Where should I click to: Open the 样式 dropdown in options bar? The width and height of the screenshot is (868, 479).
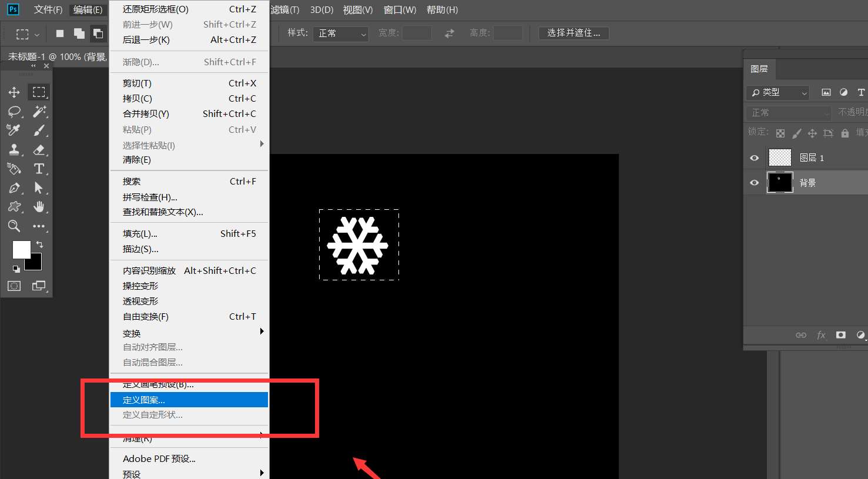click(x=341, y=34)
